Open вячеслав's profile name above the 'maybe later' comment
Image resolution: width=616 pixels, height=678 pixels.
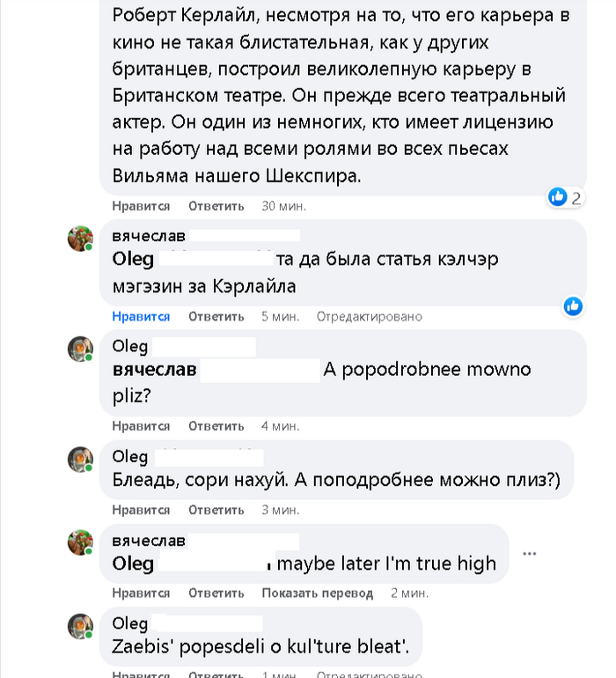pos(150,539)
